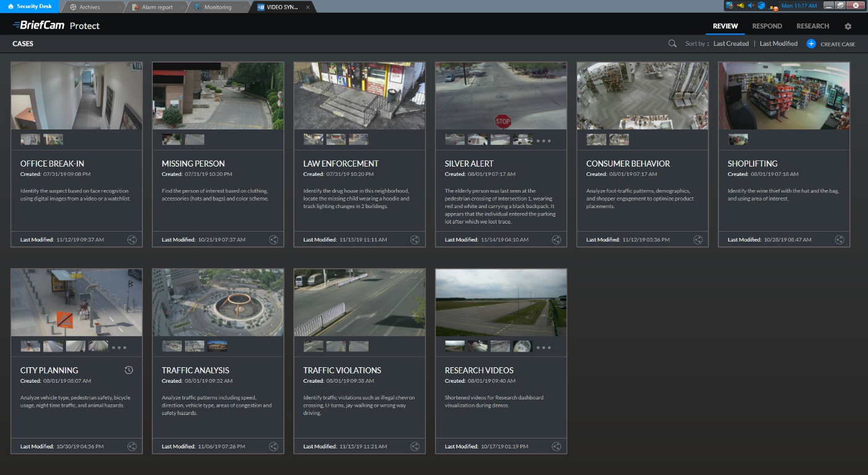This screenshot has height=475, width=868.
Task: Open the Security Desk home tab
Action: [x=30, y=6]
